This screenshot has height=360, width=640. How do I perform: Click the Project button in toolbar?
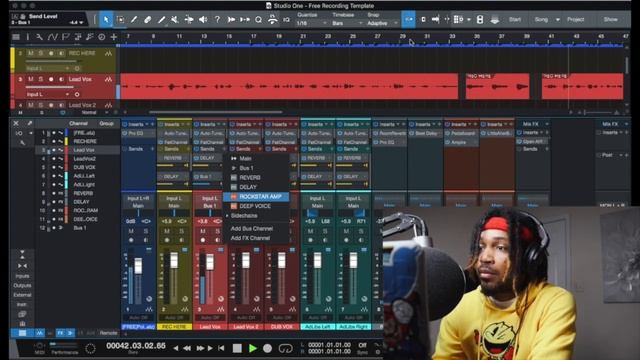[x=576, y=20]
